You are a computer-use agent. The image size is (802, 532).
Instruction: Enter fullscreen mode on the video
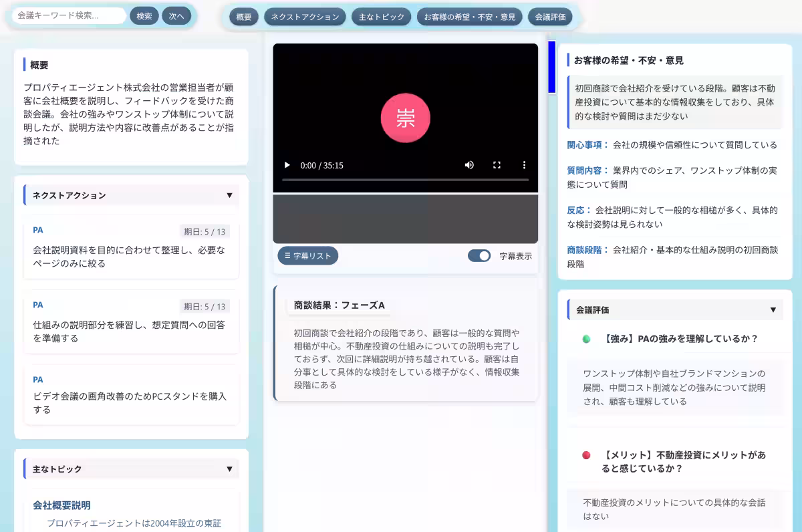coord(497,165)
